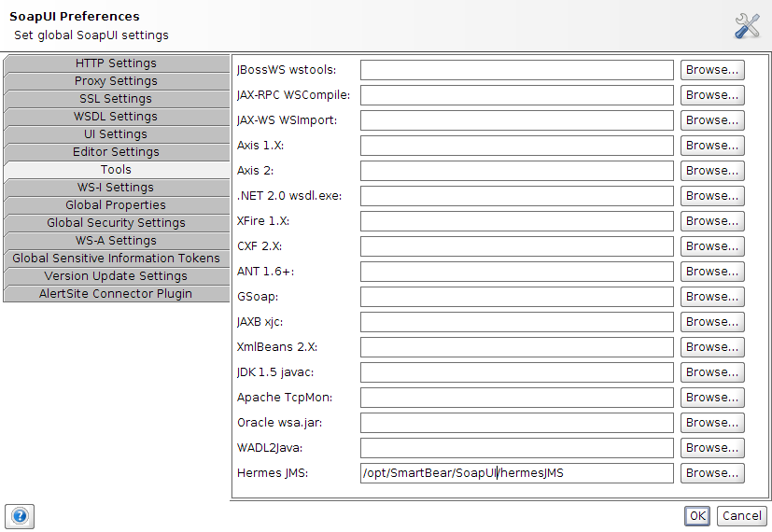Image resolution: width=772 pixels, height=532 pixels.
Task: Focus the JDK 1.5 javac field
Action: point(517,372)
